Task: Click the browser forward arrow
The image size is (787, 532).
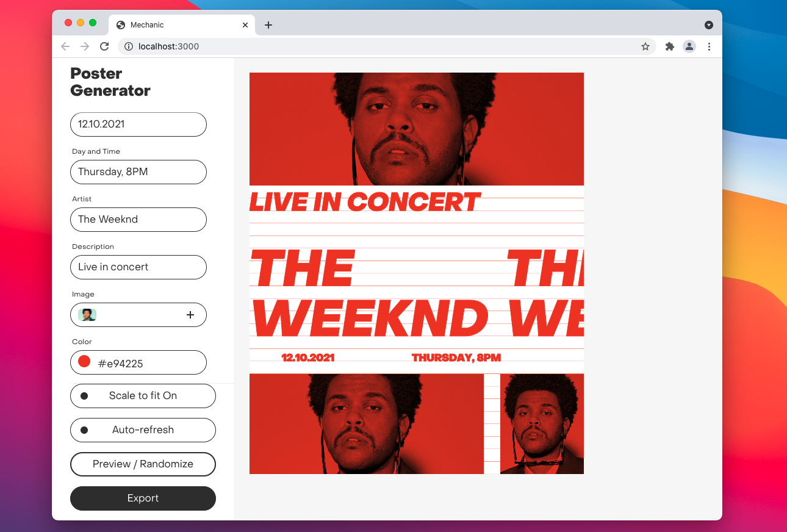Action: point(85,46)
